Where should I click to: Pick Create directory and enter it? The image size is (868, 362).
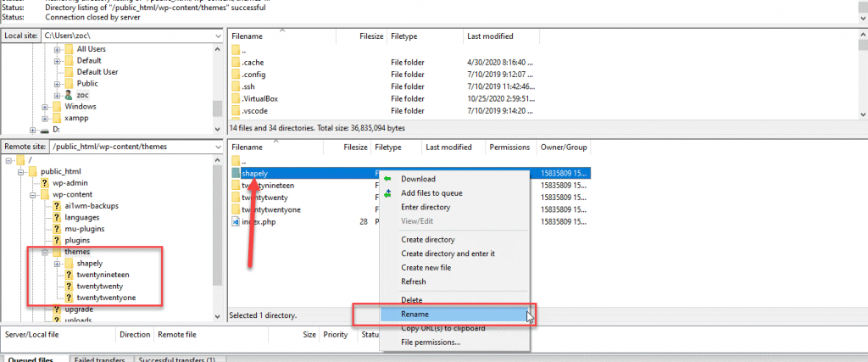tap(448, 253)
